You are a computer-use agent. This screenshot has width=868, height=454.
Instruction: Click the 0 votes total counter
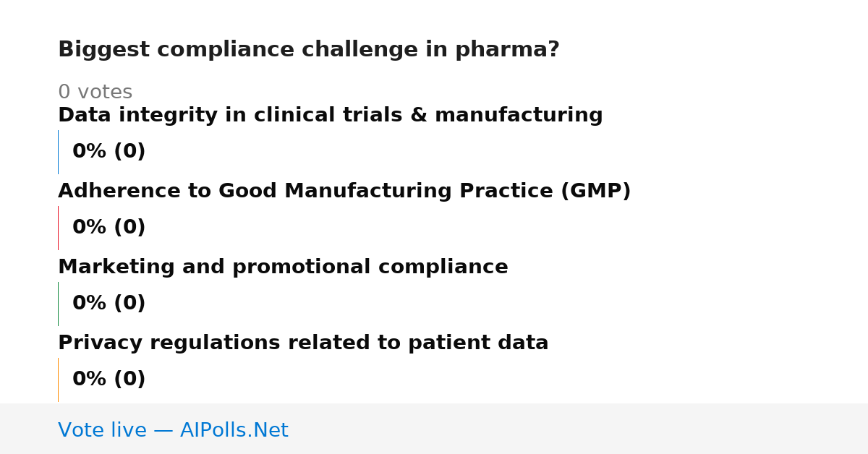[x=95, y=93]
